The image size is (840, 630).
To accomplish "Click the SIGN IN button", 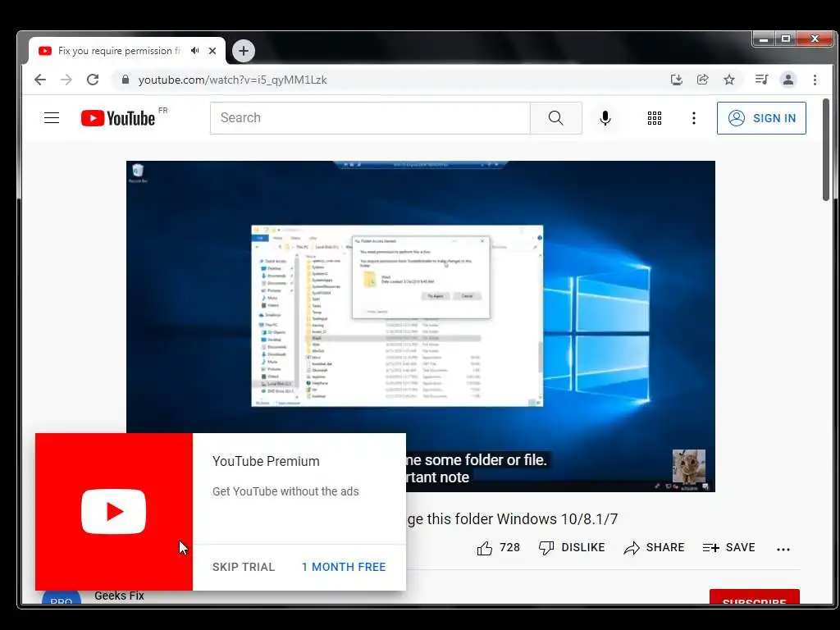I will click(x=761, y=118).
